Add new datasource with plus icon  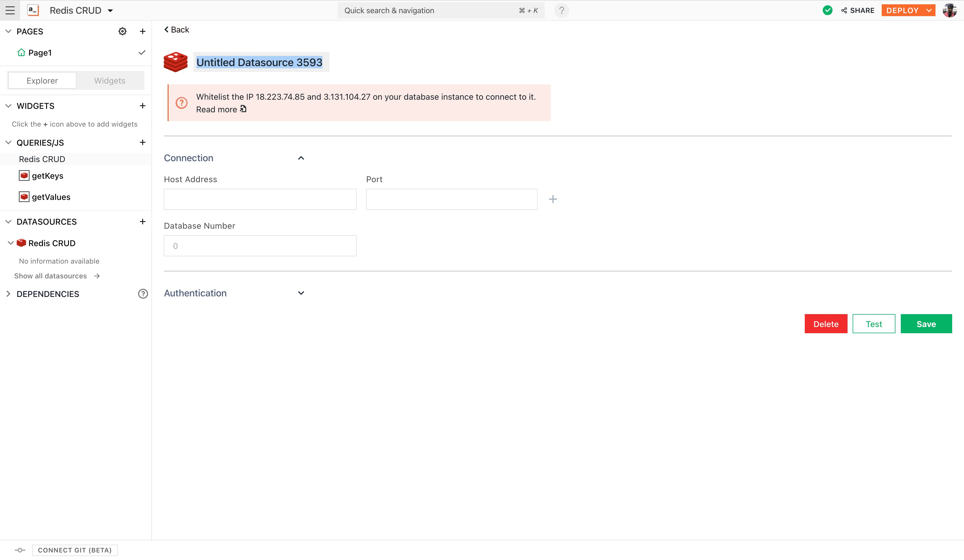click(x=142, y=221)
